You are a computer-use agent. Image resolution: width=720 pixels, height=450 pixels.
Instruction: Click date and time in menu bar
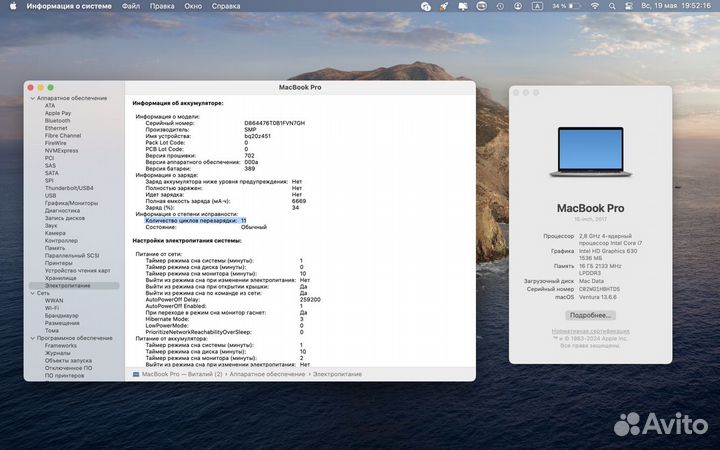(675, 6)
